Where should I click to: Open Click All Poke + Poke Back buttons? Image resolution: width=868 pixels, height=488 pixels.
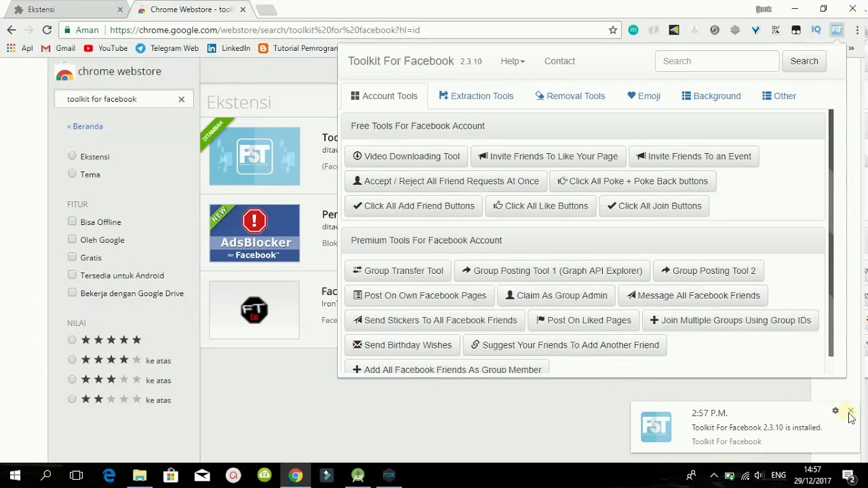[633, 182]
